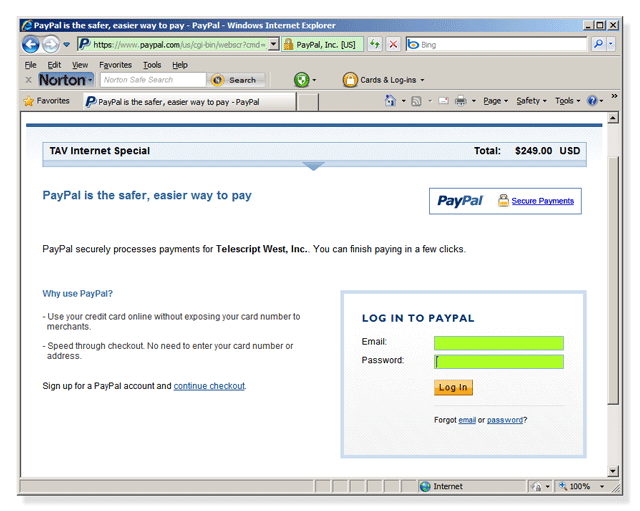The width and height of the screenshot is (640, 511).
Task: Click the 100% zoom level button
Action: pos(575,487)
